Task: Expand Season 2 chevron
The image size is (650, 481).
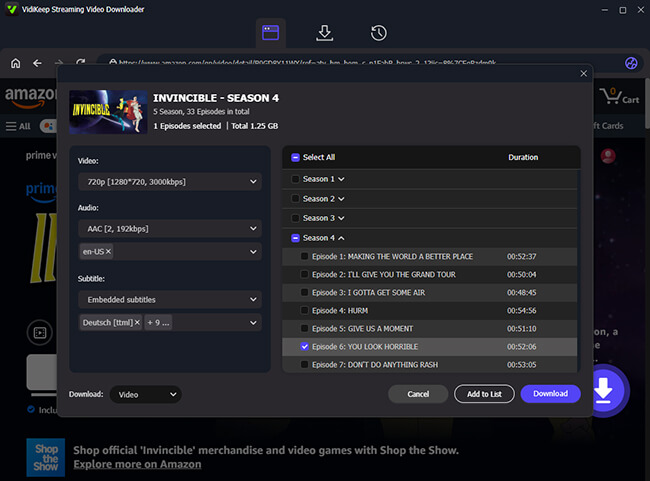Action: (341, 199)
